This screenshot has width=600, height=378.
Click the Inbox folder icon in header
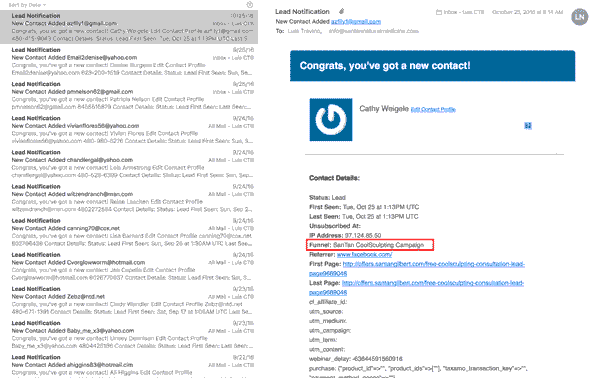pyautogui.click(x=439, y=12)
